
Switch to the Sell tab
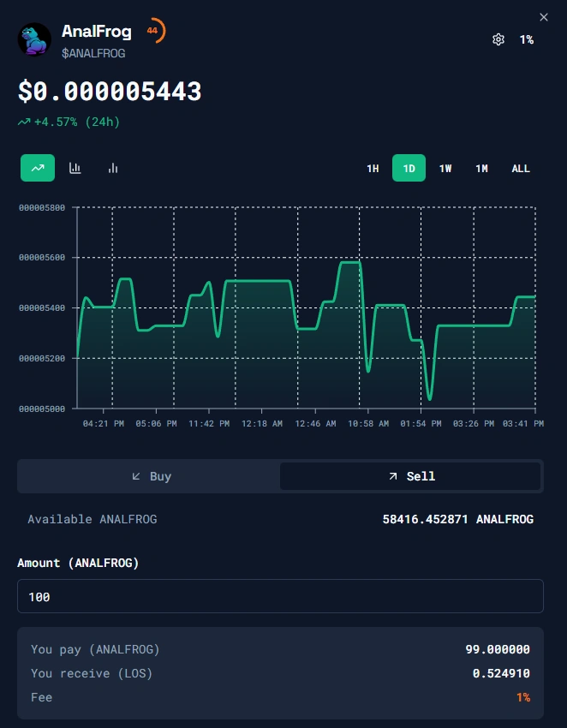(x=410, y=476)
